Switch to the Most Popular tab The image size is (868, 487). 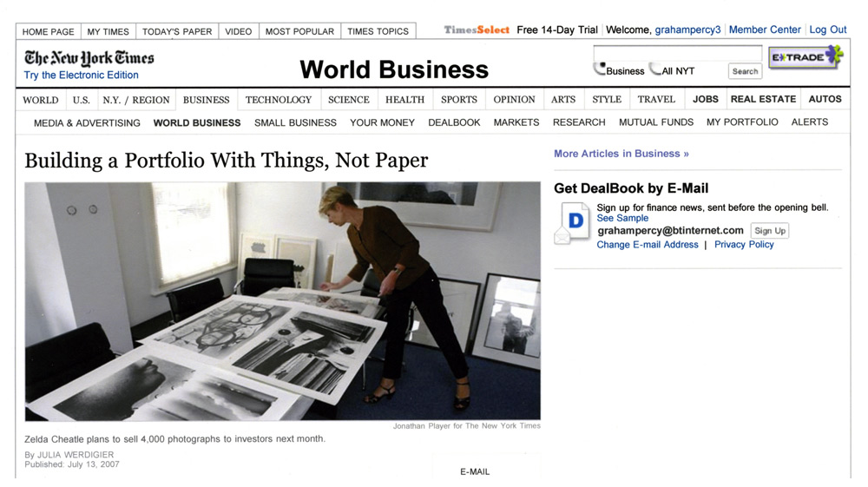[x=299, y=31]
